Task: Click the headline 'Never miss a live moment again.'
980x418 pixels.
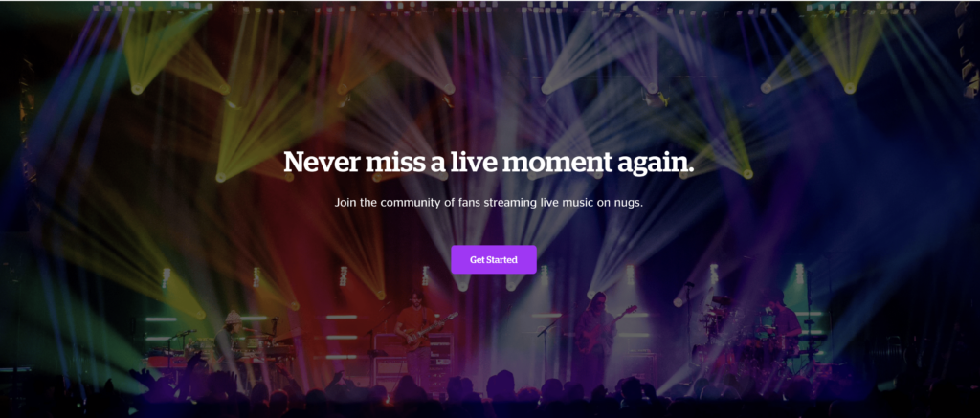Action: coord(489,163)
